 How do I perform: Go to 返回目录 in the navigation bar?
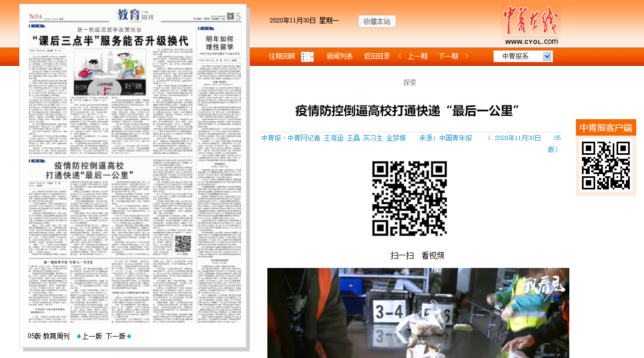tap(377, 56)
